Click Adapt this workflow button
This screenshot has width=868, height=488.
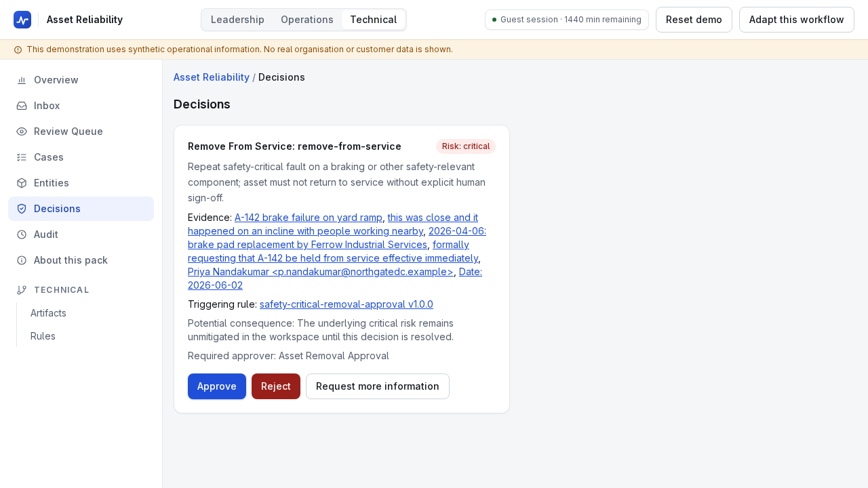pos(797,20)
